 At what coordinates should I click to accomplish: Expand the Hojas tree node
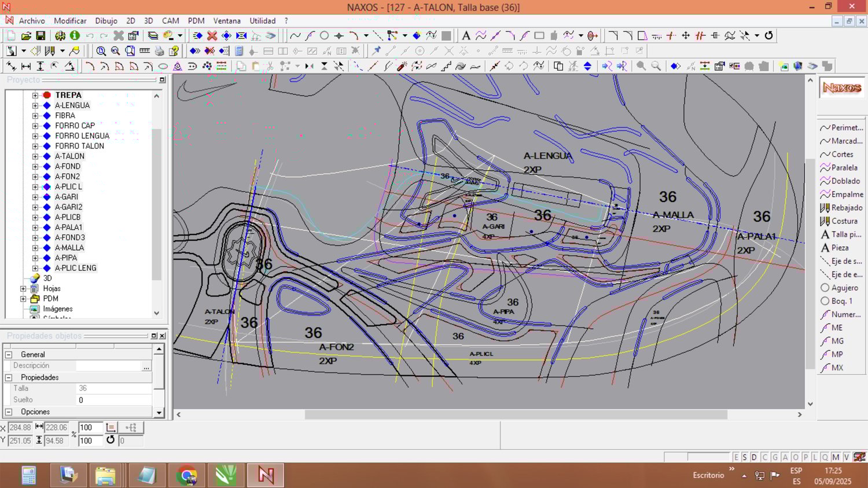tap(24, 288)
